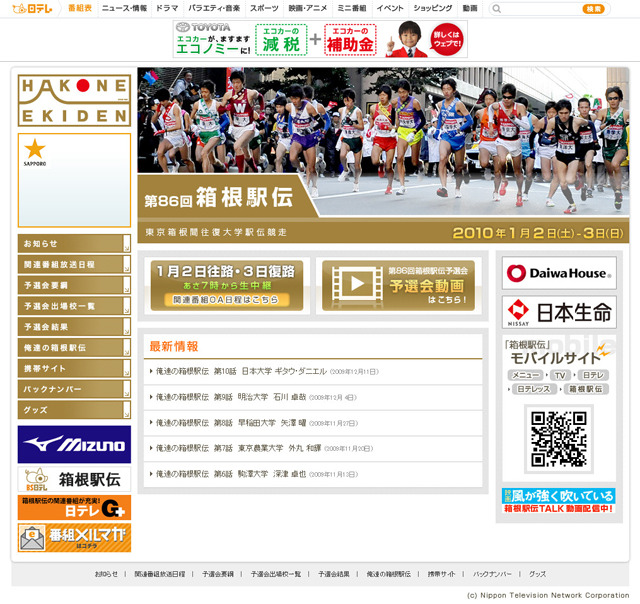Open the ショッピング menu item
Screen dimensions: 640x604
click(433, 8)
